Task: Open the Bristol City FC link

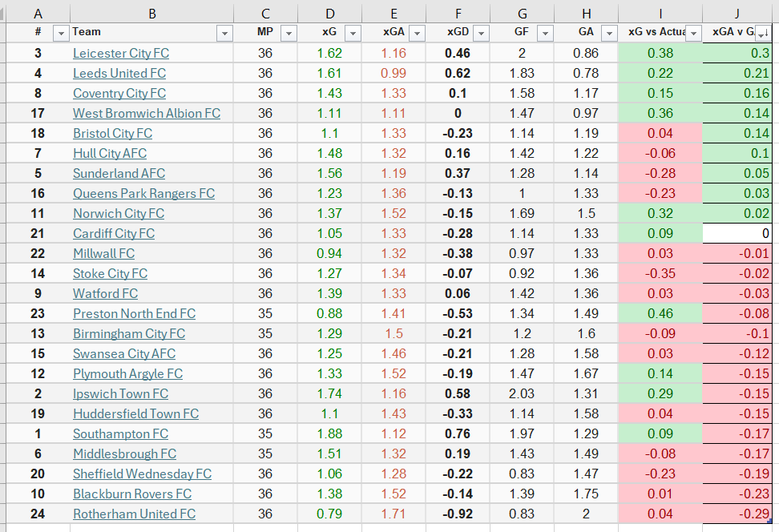Action: (x=112, y=133)
